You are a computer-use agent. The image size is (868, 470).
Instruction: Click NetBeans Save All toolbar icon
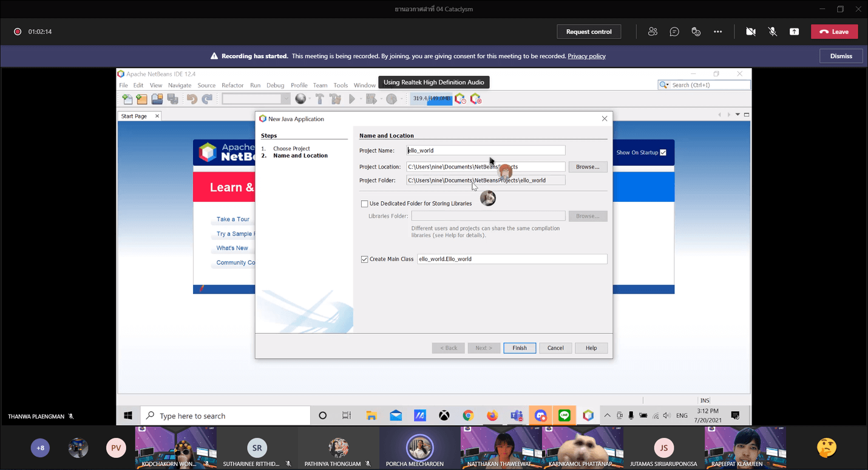[x=172, y=99]
